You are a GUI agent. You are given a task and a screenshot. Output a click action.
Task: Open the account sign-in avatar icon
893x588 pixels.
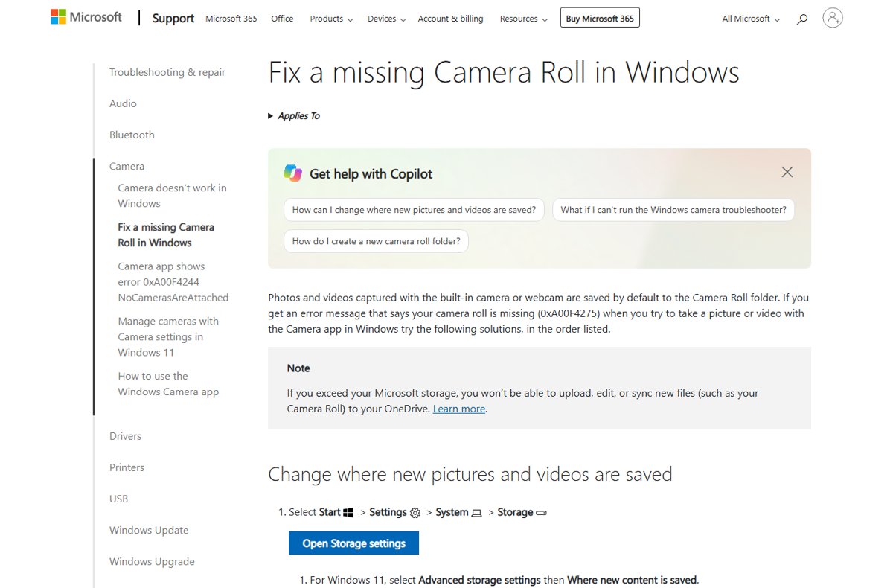[x=833, y=18]
